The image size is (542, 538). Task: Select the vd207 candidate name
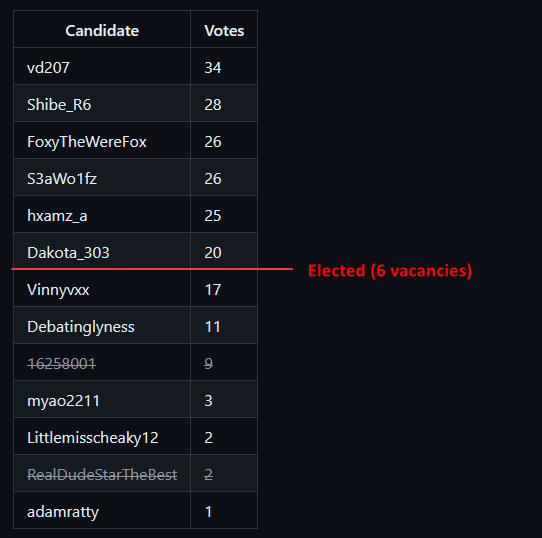48,67
